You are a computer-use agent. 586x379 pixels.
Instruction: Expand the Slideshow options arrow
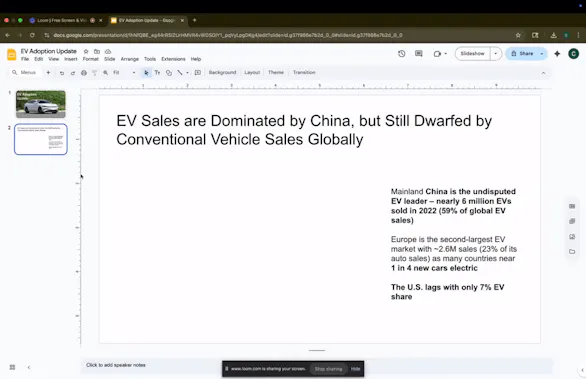point(496,54)
